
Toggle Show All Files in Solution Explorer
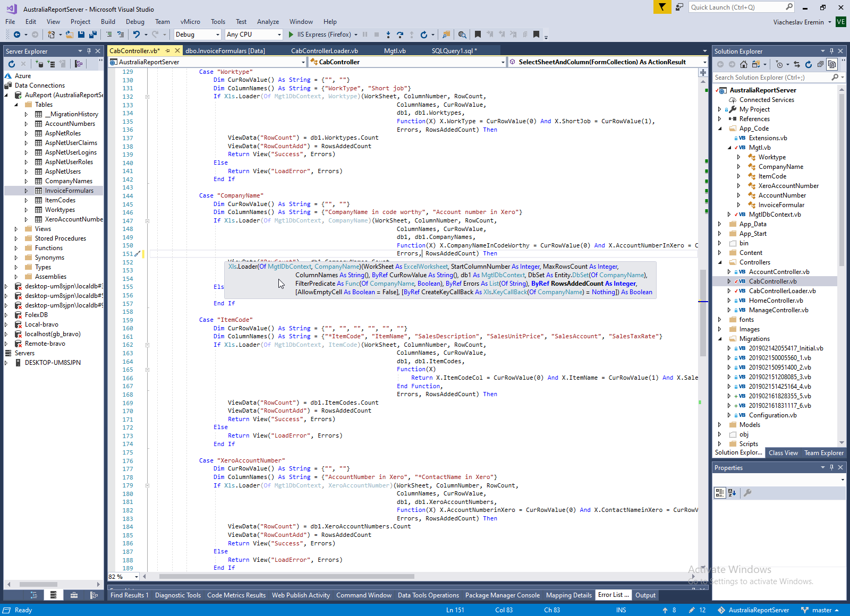coord(832,64)
